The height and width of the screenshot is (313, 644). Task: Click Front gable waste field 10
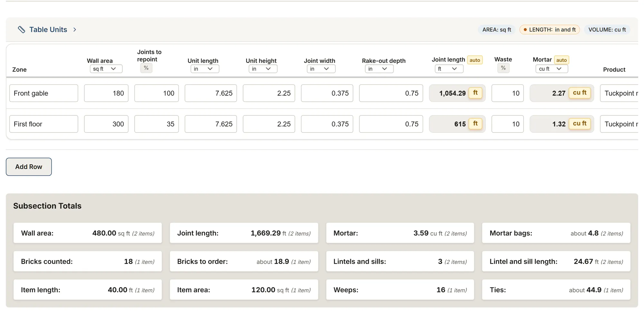(508, 93)
